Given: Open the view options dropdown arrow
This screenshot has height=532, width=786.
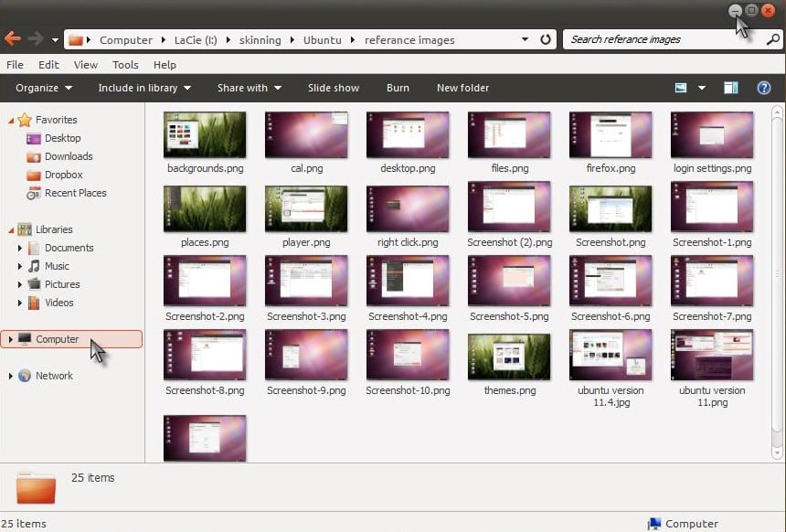Looking at the screenshot, I should click(702, 88).
